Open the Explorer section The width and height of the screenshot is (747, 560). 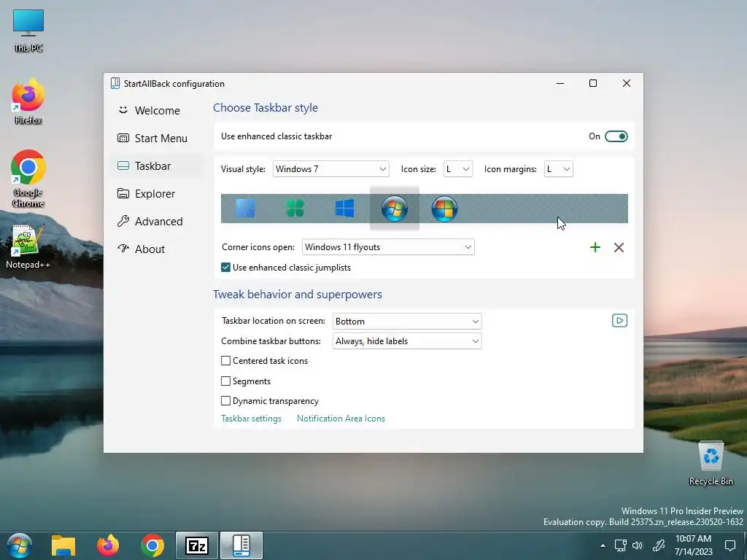157,194
